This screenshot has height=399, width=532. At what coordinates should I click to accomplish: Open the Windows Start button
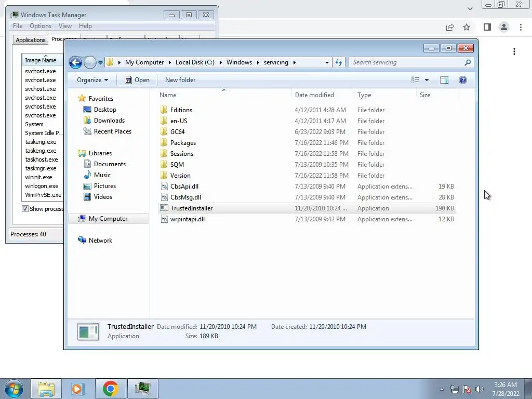coord(14,389)
